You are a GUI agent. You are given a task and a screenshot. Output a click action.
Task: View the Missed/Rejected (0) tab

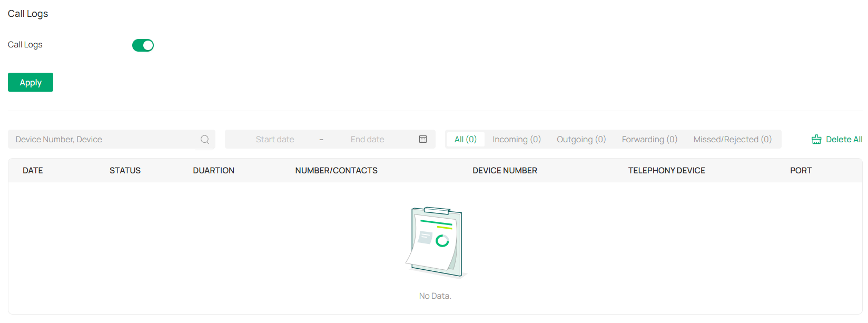[733, 139]
